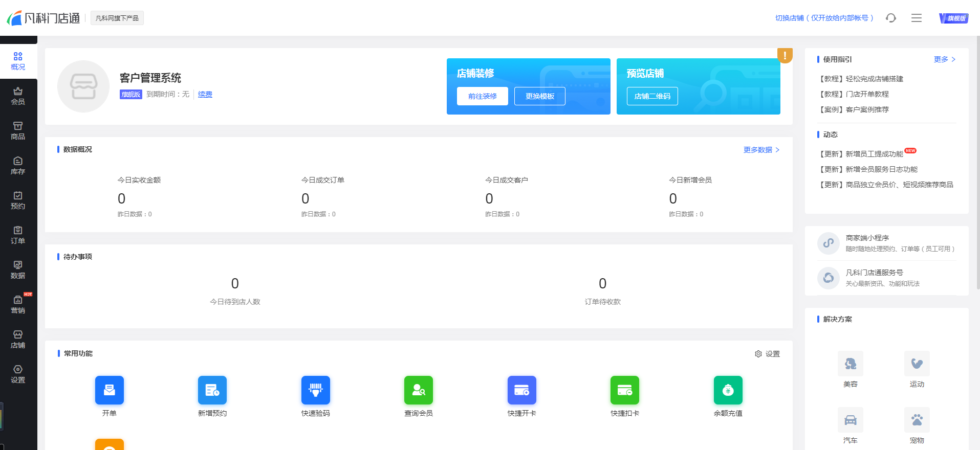The height and width of the screenshot is (450, 980).
Task: Open the hamburger menu in header
Action: [x=916, y=18]
